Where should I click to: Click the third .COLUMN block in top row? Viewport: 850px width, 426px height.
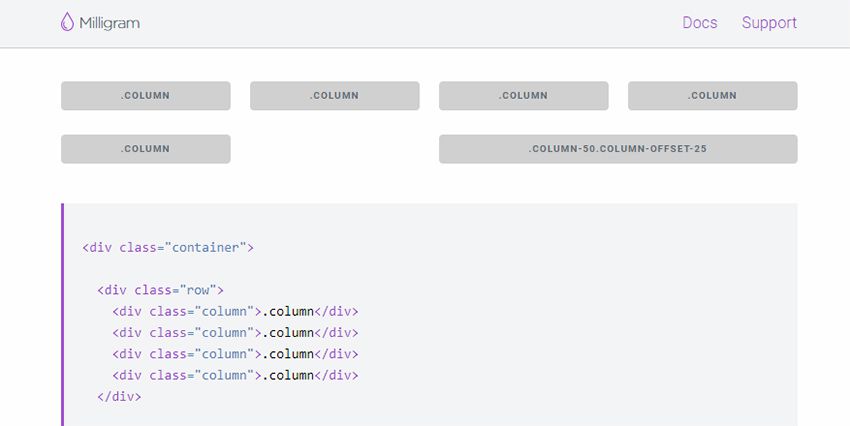pos(523,96)
